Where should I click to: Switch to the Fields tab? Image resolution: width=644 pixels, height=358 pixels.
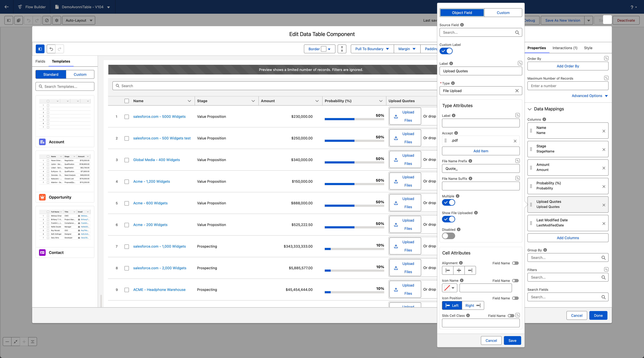click(40, 61)
